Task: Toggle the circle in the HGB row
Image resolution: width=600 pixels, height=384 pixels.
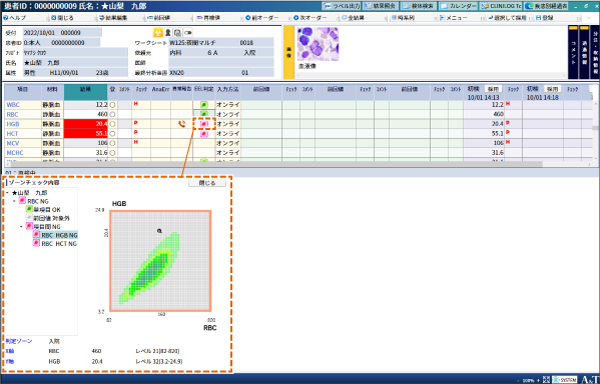Action: point(112,124)
